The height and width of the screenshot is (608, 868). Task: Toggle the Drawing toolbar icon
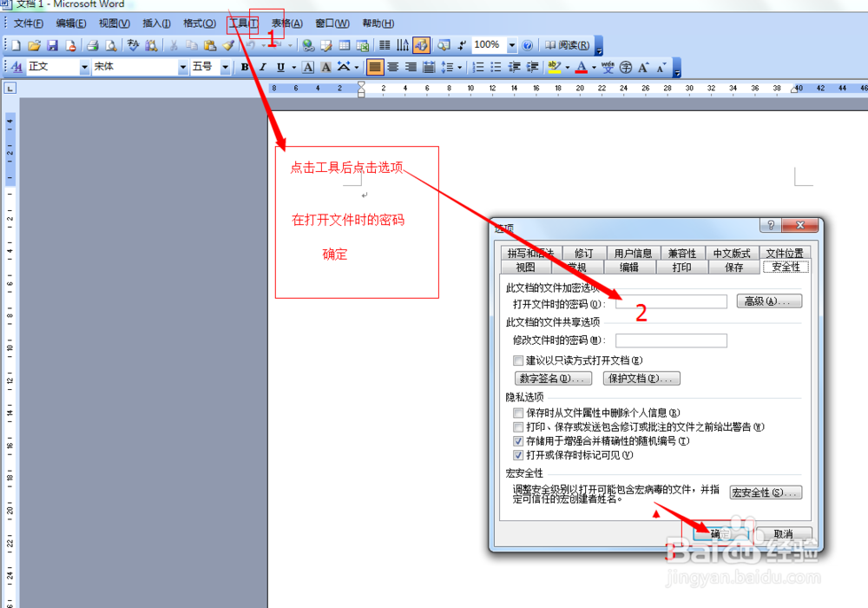click(x=421, y=45)
